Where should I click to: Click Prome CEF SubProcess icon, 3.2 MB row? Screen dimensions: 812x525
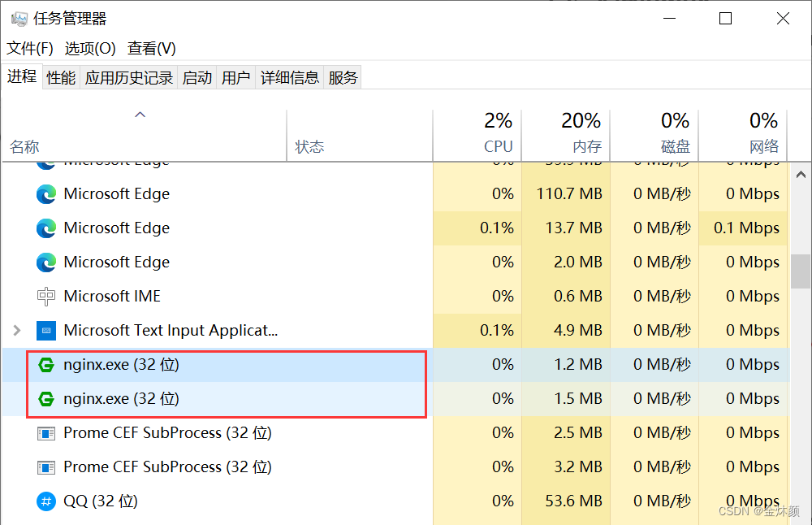(x=46, y=467)
